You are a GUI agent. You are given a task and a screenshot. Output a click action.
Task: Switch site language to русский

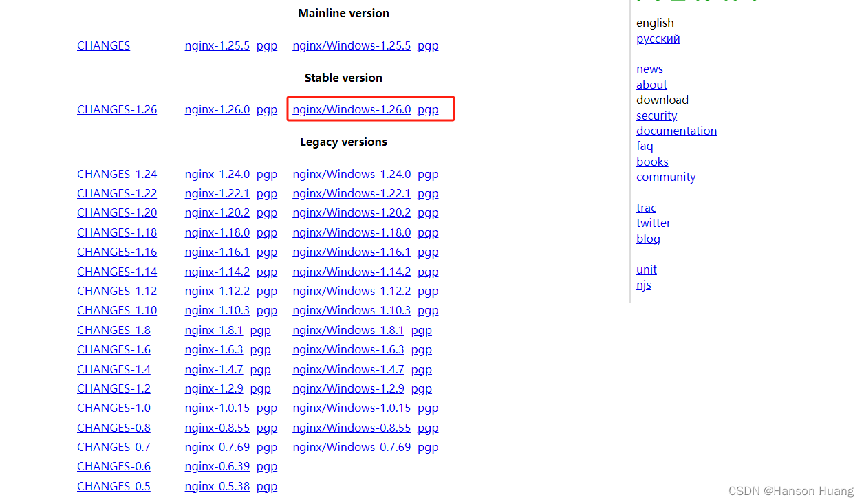(658, 39)
